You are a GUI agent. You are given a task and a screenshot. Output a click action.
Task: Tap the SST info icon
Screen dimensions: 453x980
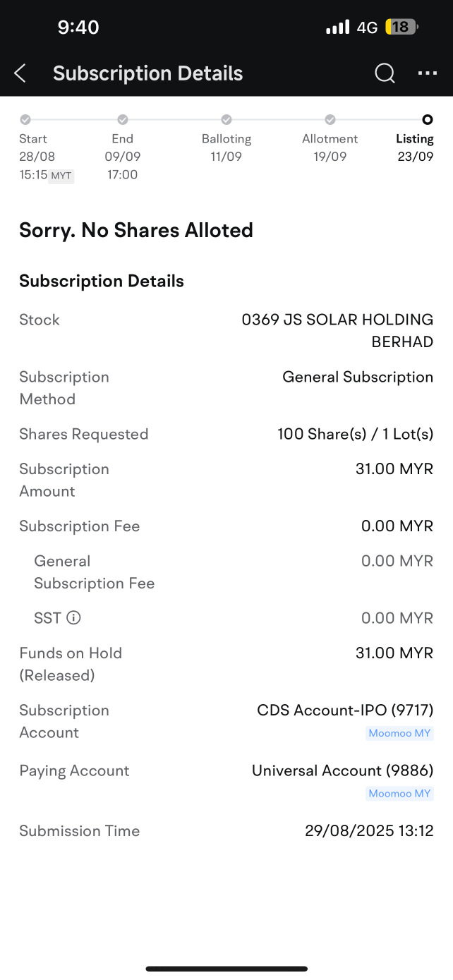click(73, 618)
